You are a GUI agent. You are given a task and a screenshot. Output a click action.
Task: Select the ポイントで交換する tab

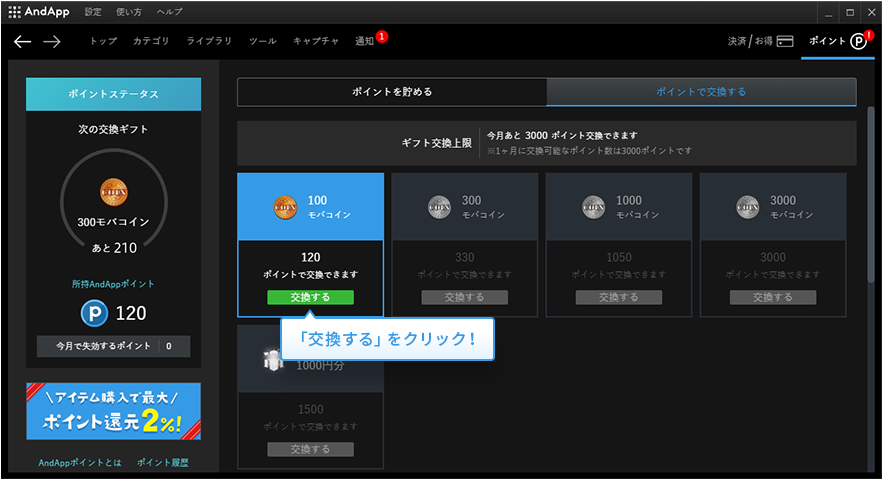[701, 92]
